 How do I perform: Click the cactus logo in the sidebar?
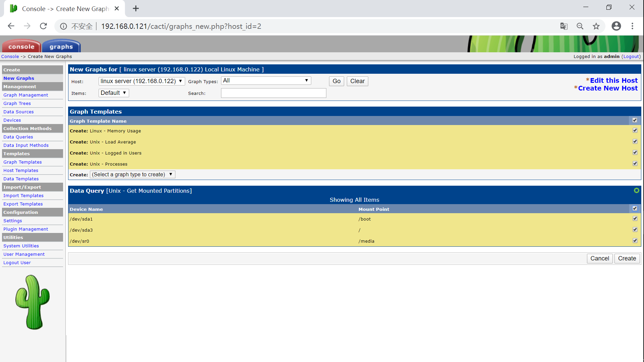(x=33, y=302)
